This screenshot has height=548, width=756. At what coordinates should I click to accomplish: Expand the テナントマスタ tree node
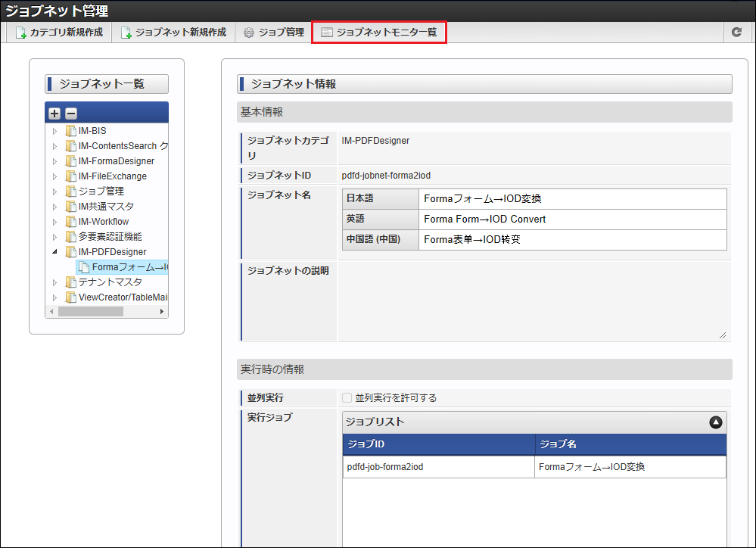(54, 282)
